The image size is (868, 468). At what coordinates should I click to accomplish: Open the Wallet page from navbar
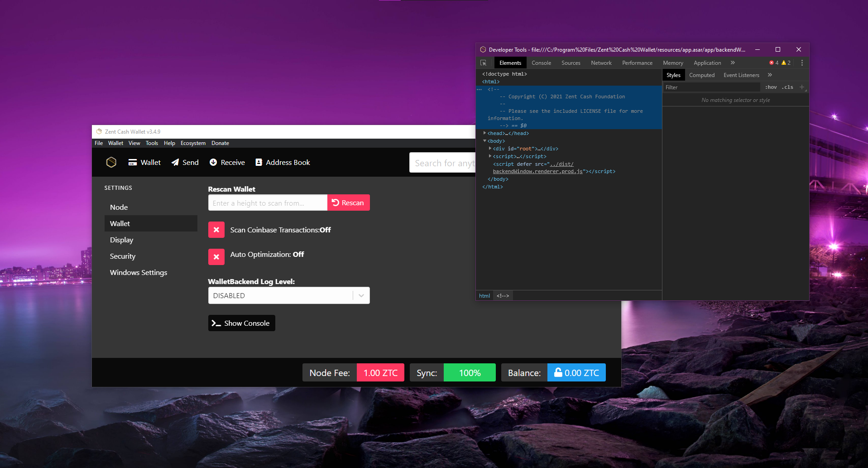(144, 162)
